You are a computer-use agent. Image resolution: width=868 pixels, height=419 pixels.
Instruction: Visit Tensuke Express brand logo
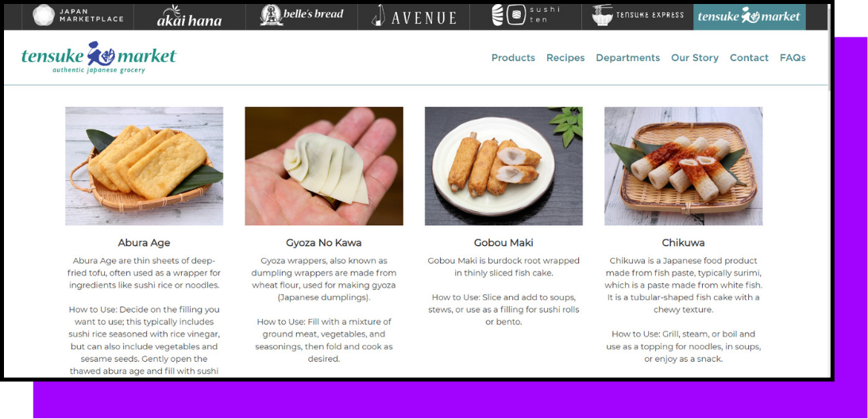point(638,16)
